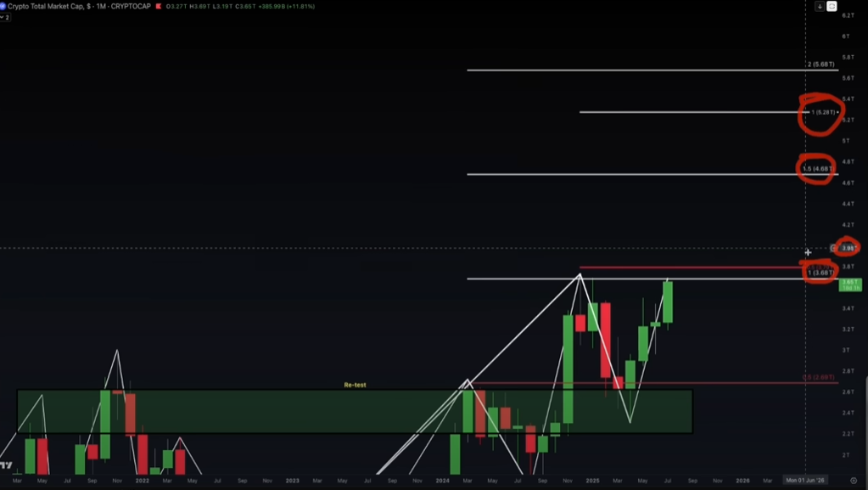Screen dimensions: 868x490
Task: Click the H3.69T high value in the header
Action: [199, 7]
